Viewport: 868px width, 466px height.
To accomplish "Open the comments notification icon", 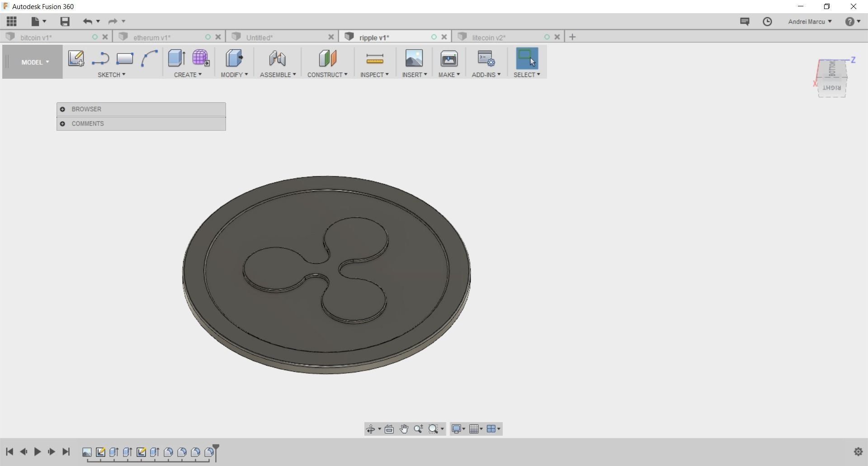I will [x=745, y=21].
